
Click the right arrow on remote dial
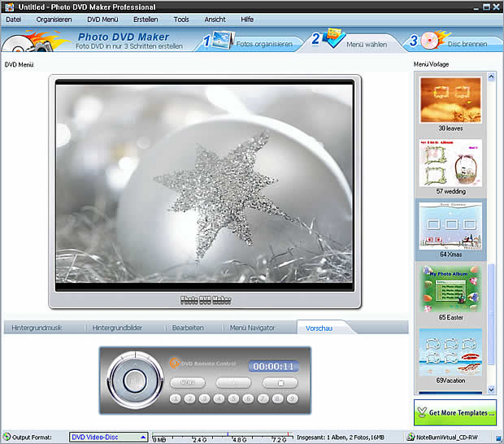point(152,381)
